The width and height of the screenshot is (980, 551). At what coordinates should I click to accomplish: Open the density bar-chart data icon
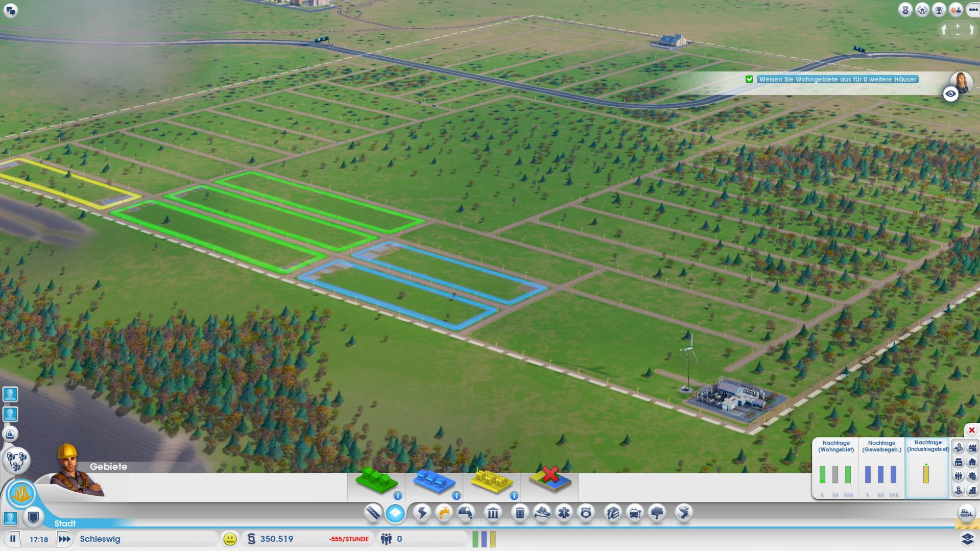tap(972, 490)
